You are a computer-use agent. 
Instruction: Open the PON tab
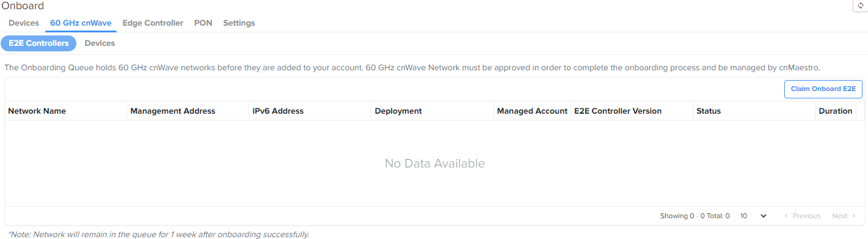coord(203,23)
